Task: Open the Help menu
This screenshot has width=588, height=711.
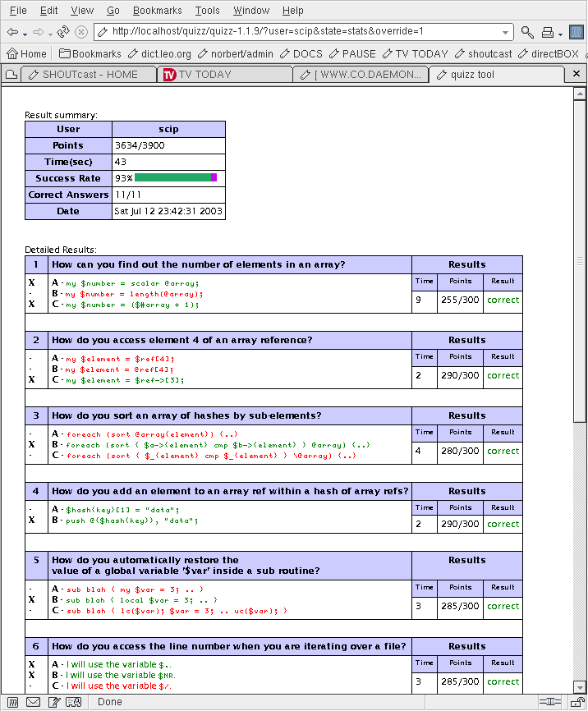Action: click(x=292, y=11)
